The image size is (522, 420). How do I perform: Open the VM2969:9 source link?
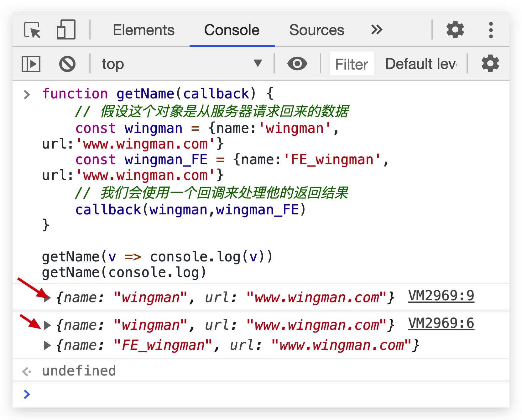(441, 296)
